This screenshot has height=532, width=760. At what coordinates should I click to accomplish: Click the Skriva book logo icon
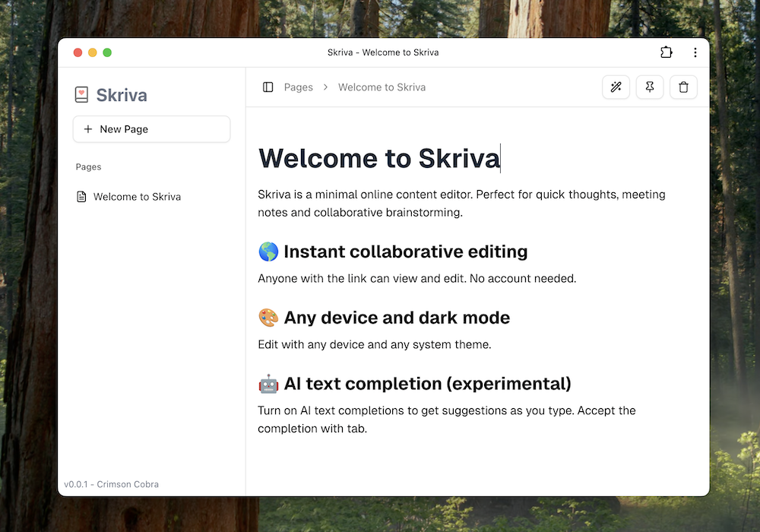click(81, 94)
